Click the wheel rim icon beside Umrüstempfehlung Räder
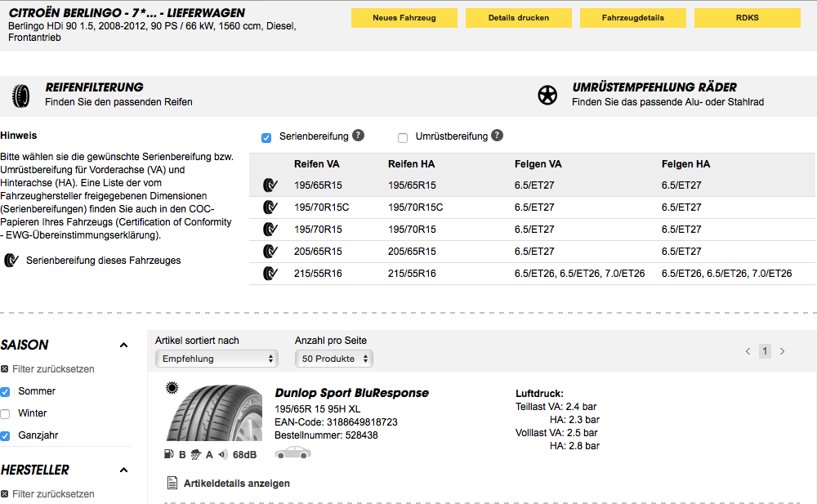This screenshot has width=817, height=504. 547,96
